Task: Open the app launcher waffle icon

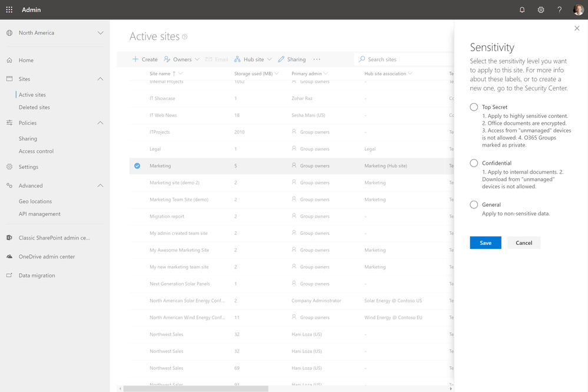Action: (9, 10)
